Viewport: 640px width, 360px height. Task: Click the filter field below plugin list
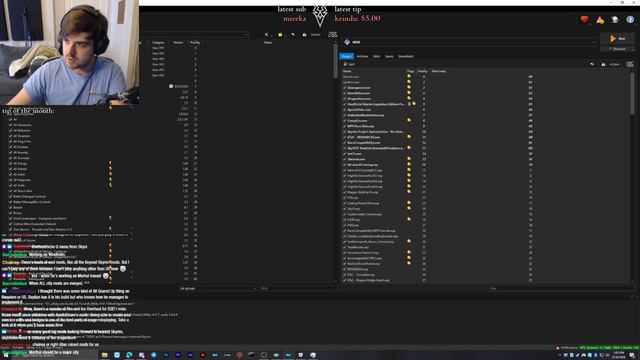click(x=561, y=288)
